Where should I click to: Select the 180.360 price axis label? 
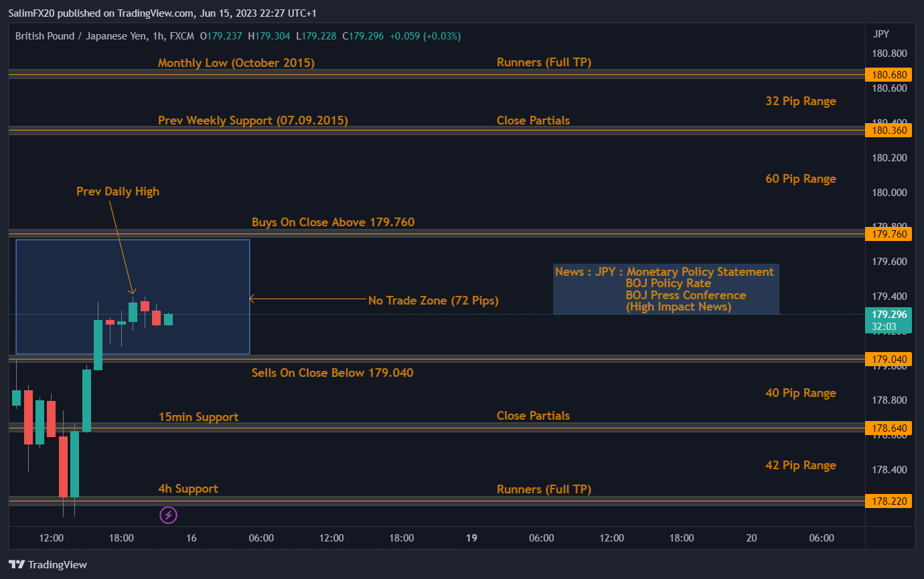point(888,130)
